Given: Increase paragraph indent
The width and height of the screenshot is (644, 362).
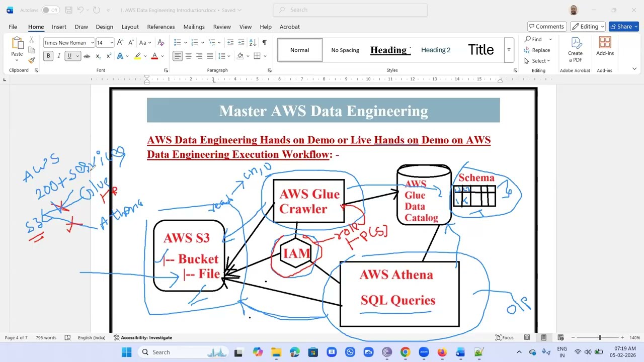Looking at the screenshot, I should [242, 43].
